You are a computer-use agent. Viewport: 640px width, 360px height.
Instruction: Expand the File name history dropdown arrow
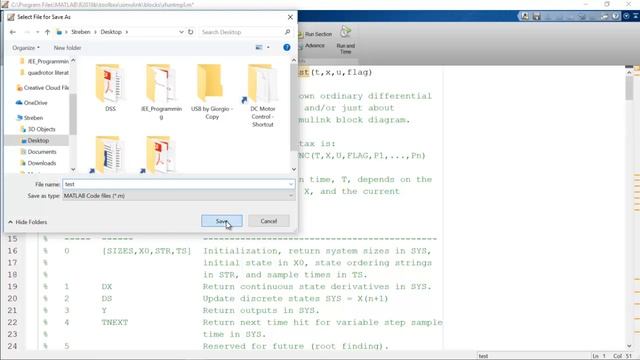click(x=291, y=184)
